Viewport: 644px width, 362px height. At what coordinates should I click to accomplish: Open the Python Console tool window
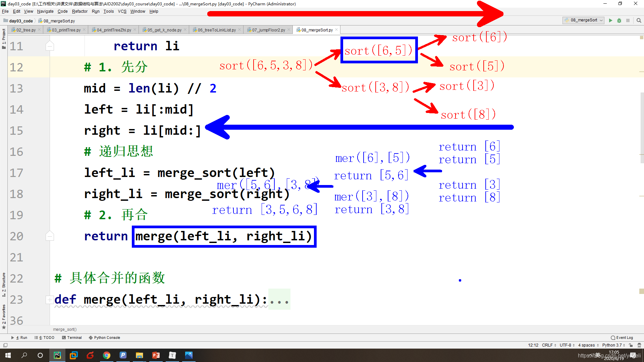point(104,338)
